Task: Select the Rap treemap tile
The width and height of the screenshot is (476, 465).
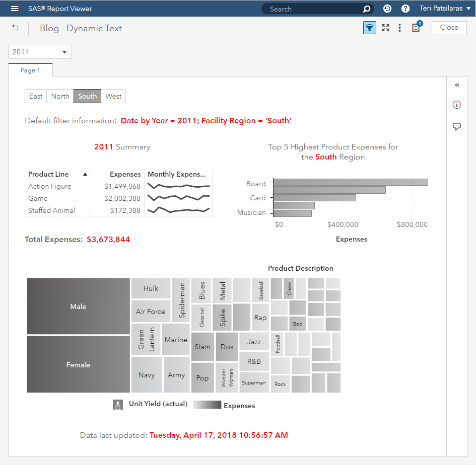Action: (x=260, y=317)
